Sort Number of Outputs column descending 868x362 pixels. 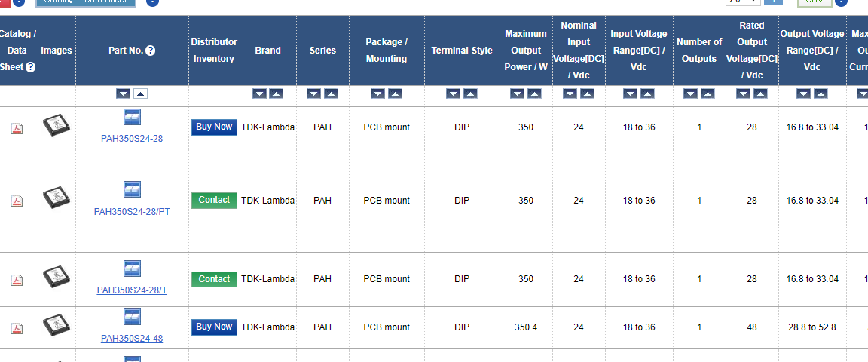pyautogui.click(x=690, y=94)
